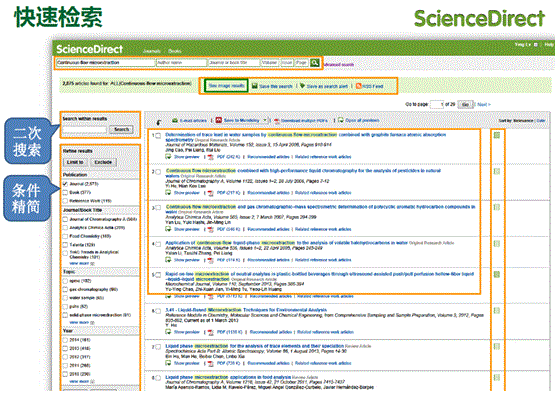The width and height of the screenshot is (557, 393).
Task: Click Show preview icon for article 3
Action: point(168,229)
